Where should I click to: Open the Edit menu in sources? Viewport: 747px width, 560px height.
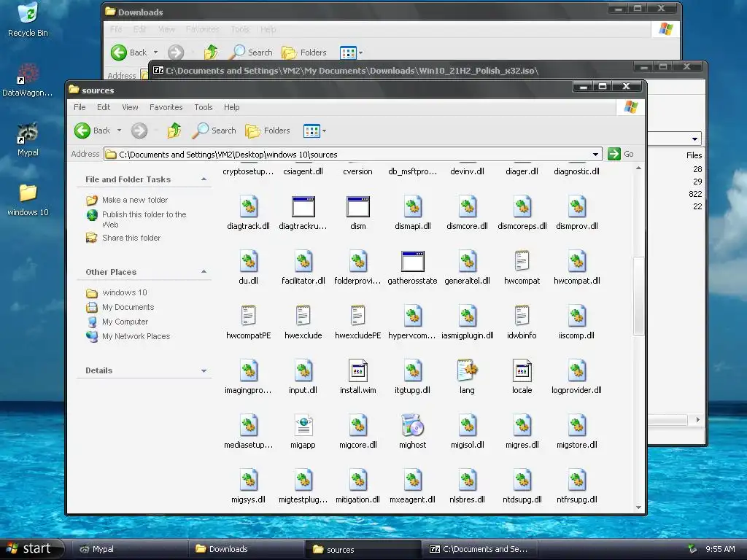[x=104, y=107]
